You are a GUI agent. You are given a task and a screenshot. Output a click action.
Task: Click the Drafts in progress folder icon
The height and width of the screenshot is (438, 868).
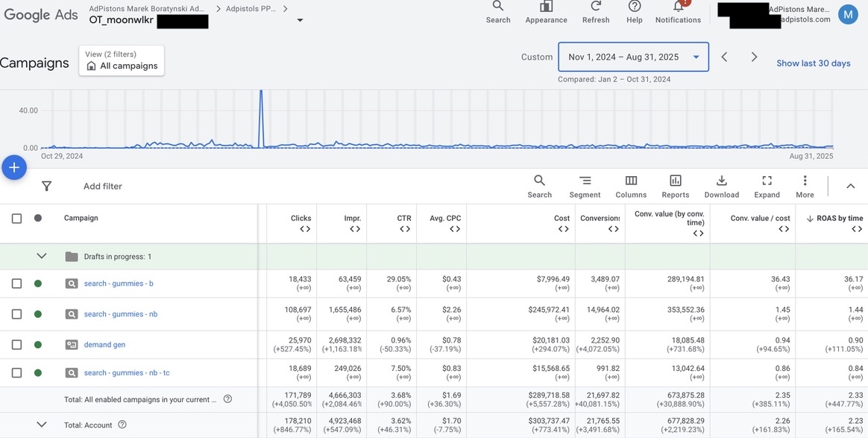coord(72,257)
